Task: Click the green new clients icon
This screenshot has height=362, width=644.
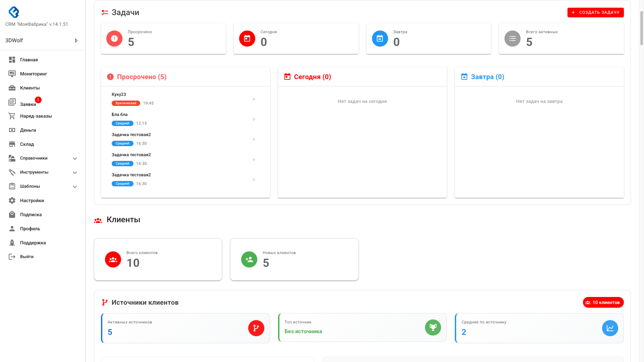Action: (249, 259)
